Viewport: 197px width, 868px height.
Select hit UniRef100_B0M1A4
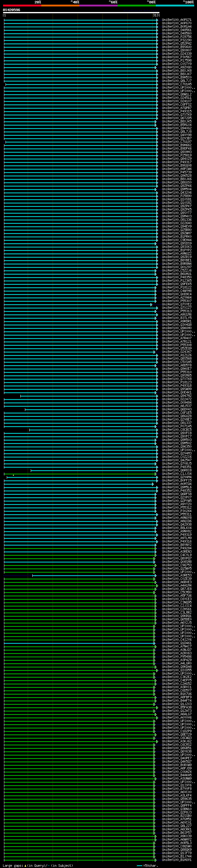tap(176, 26)
